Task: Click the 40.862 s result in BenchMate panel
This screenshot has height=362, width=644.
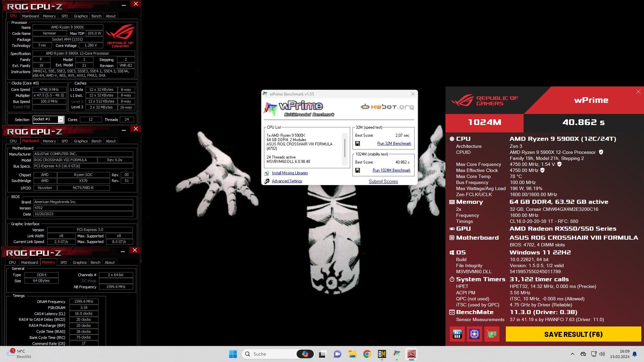Action: (x=584, y=122)
